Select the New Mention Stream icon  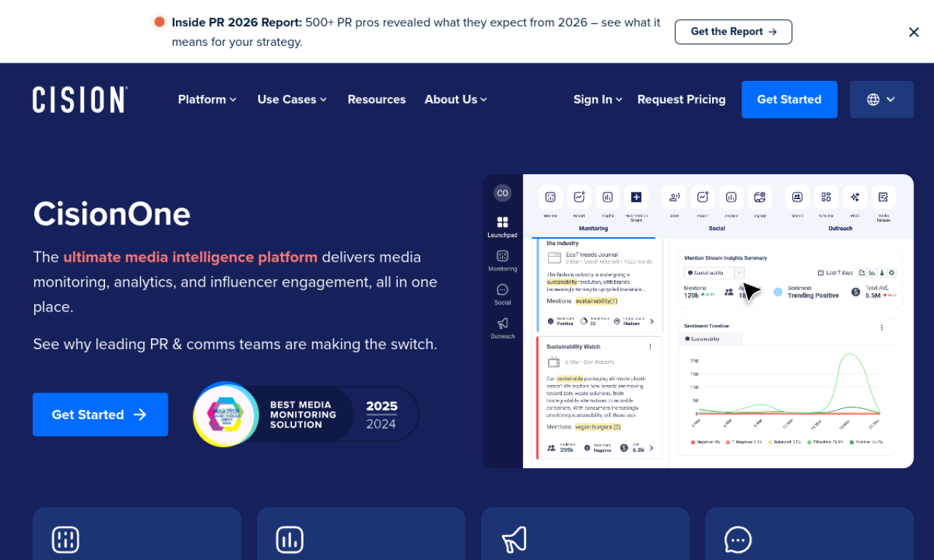click(x=636, y=197)
